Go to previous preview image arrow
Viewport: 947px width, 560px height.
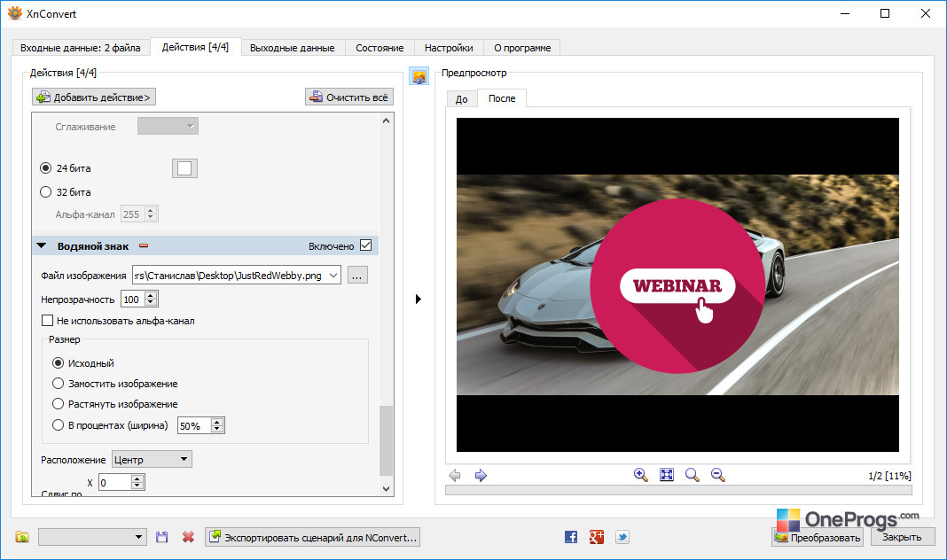455,476
